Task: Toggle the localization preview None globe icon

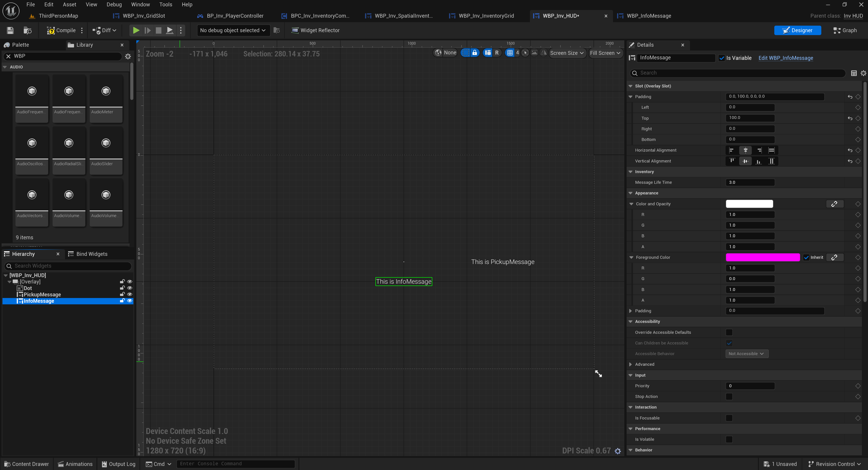Action: tap(438, 53)
